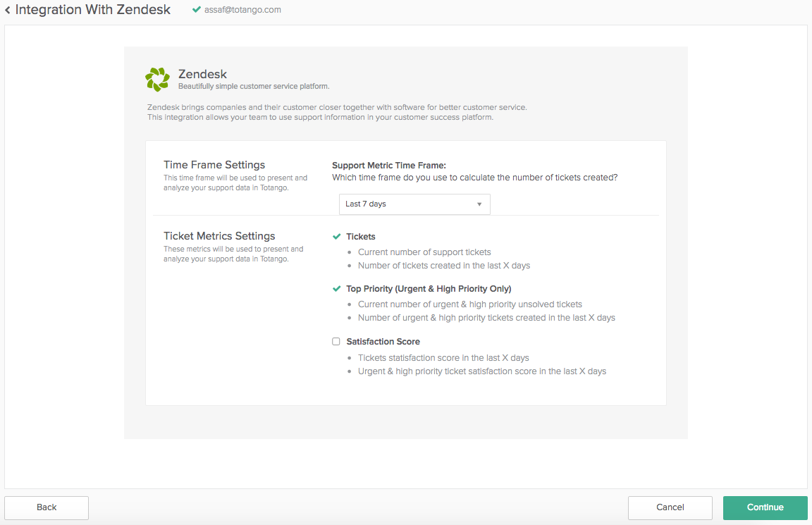Viewport: 812px width, 525px height.
Task: Click 'Zendesk brings companies and their customer closer' description
Action: pos(337,108)
